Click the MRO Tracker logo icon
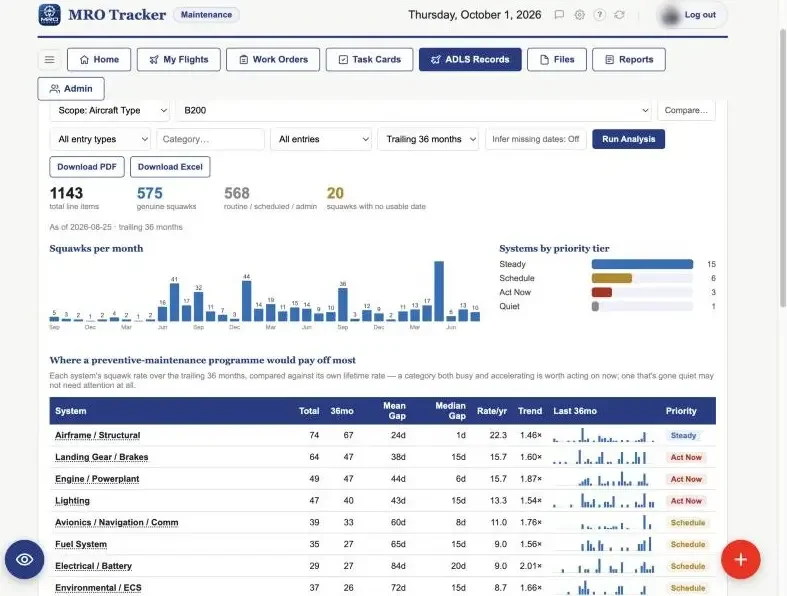The image size is (787, 596). (x=50, y=15)
